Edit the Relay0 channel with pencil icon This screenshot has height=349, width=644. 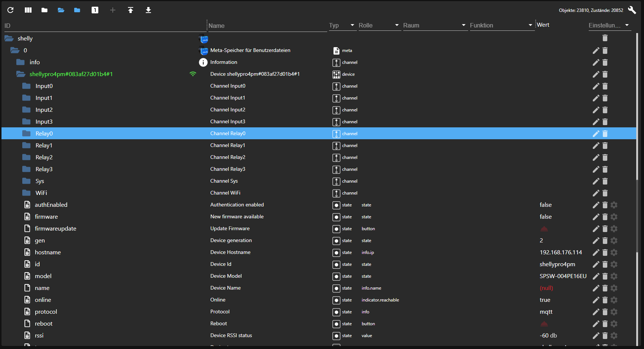[x=596, y=134]
